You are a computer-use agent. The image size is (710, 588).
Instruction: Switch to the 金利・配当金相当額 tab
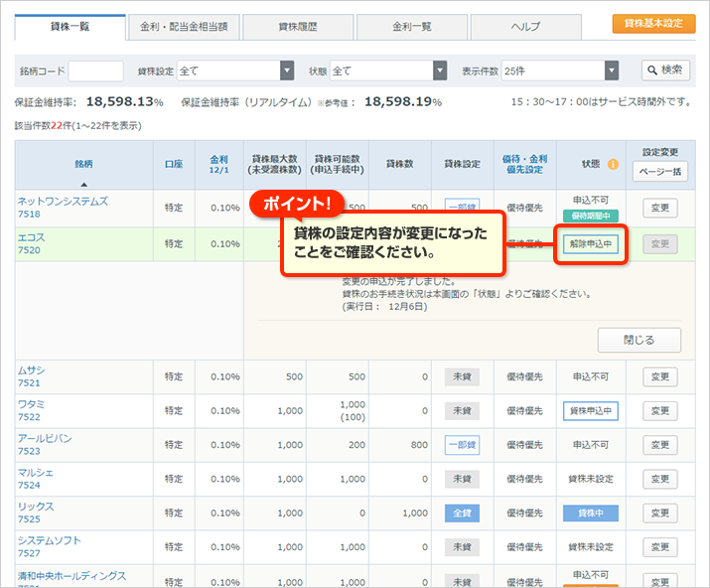click(184, 26)
